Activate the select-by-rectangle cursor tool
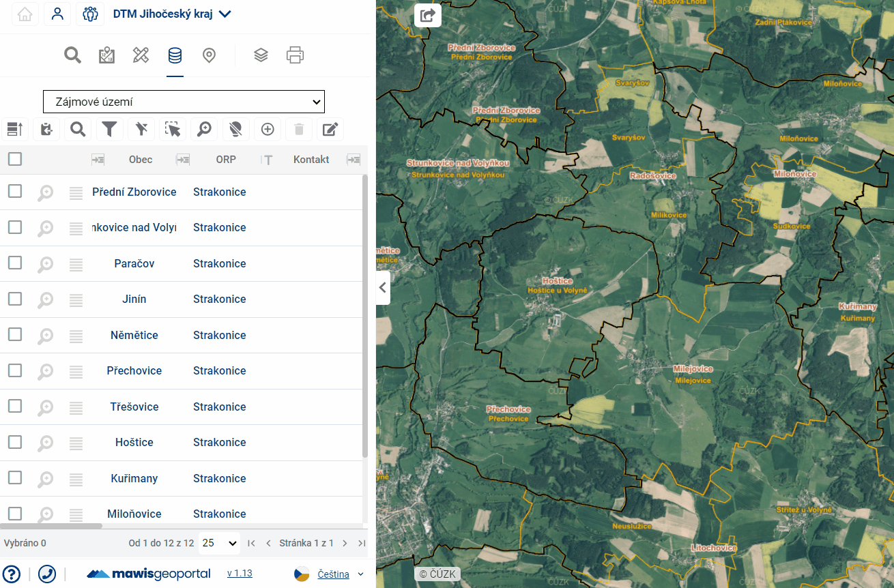Viewport: 894px width, 588px height. coord(173,129)
